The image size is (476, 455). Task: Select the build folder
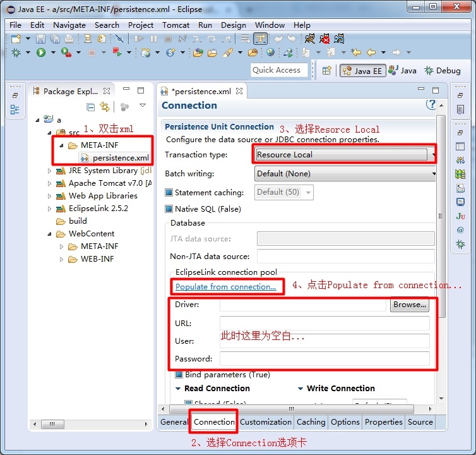tap(78, 221)
